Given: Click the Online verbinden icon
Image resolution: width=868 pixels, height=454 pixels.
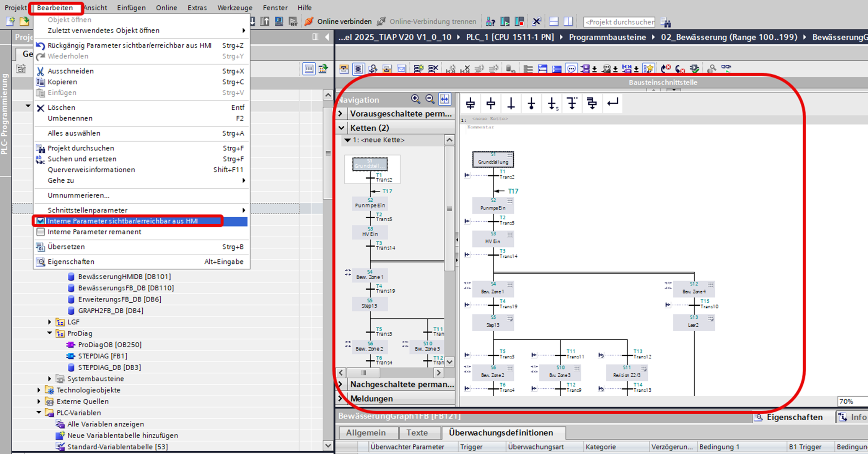Looking at the screenshot, I should point(309,21).
